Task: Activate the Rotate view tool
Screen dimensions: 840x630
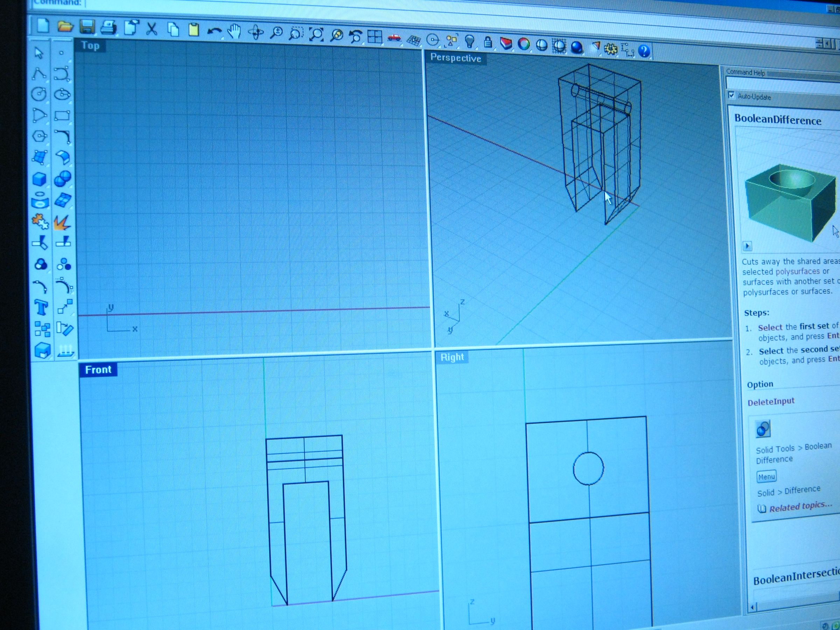Action: (256, 32)
